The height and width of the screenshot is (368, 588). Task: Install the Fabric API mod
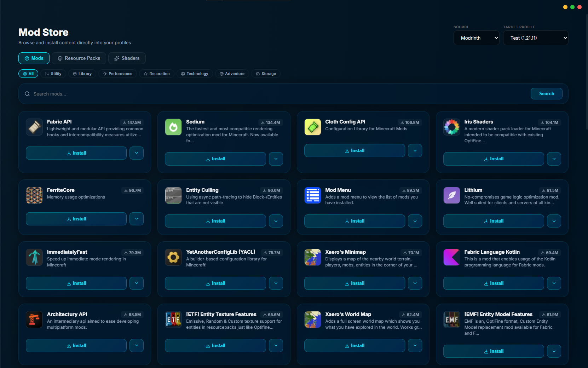coord(76,153)
